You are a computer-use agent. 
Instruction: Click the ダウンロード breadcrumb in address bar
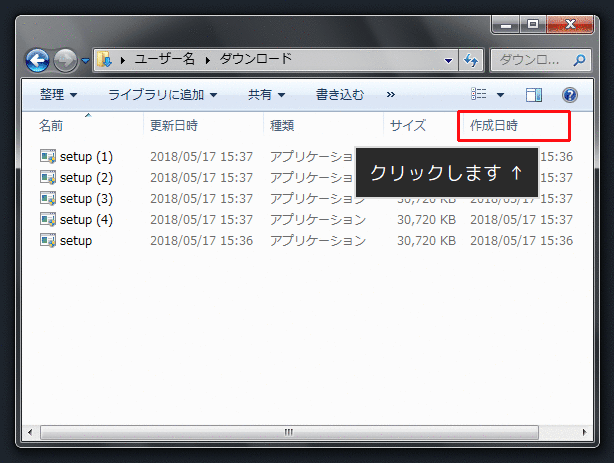[256, 59]
